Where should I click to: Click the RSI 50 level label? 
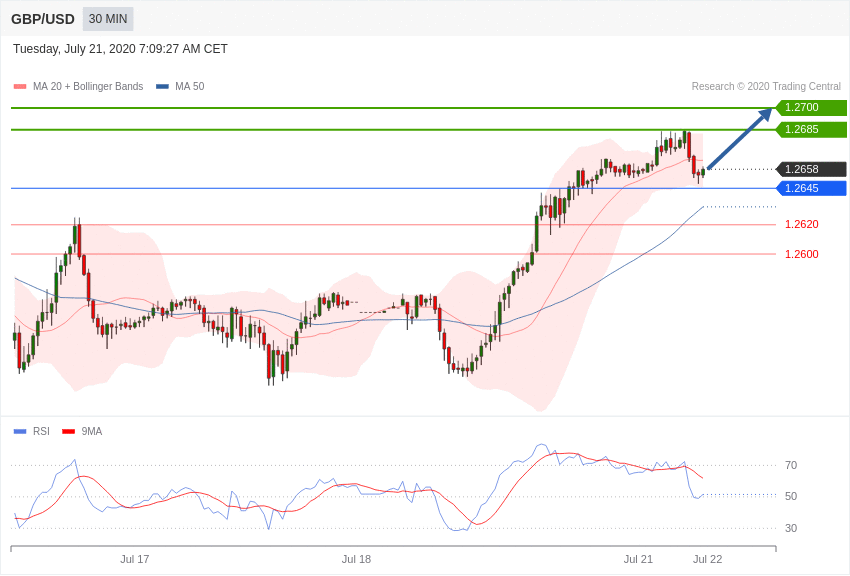coord(791,496)
